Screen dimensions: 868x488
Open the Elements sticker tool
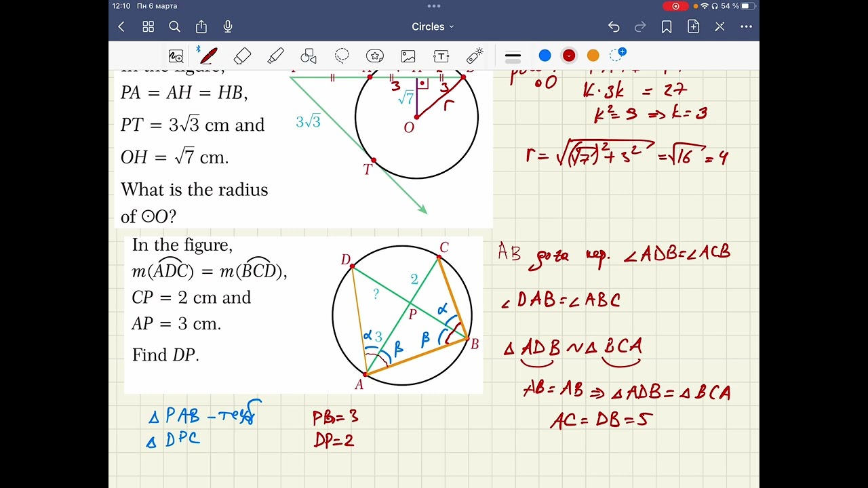[375, 56]
